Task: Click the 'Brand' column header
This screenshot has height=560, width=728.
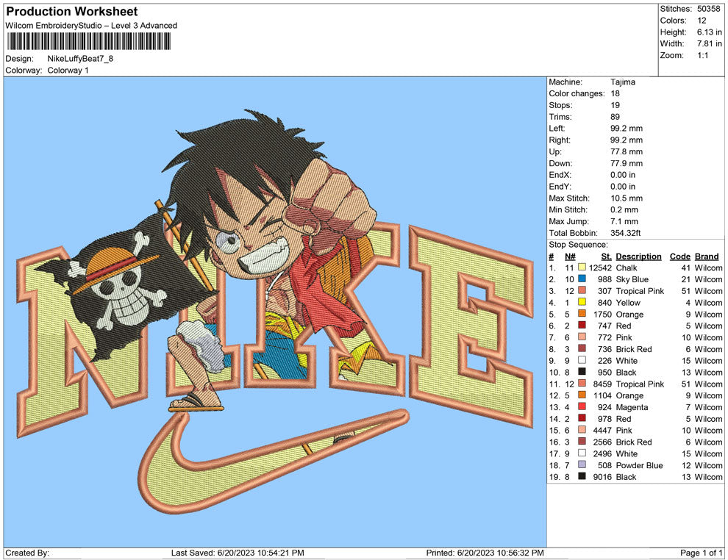Action: tap(707, 256)
